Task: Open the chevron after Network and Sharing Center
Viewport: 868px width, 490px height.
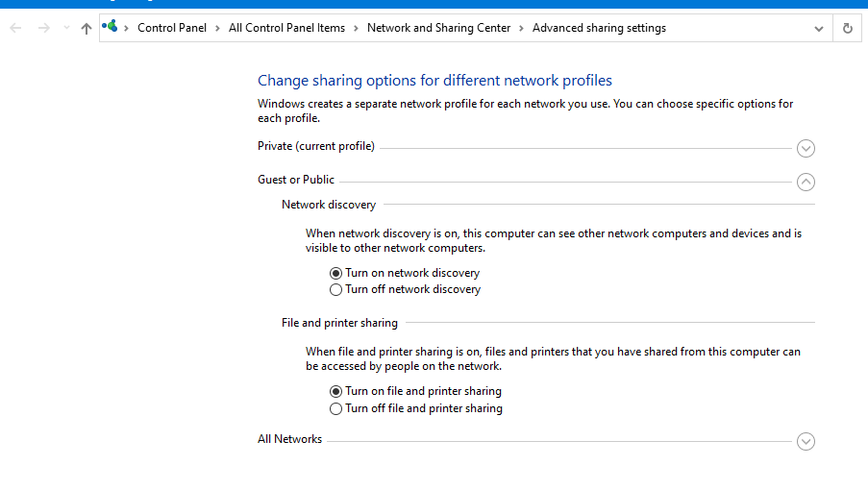Action: (x=521, y=28)
